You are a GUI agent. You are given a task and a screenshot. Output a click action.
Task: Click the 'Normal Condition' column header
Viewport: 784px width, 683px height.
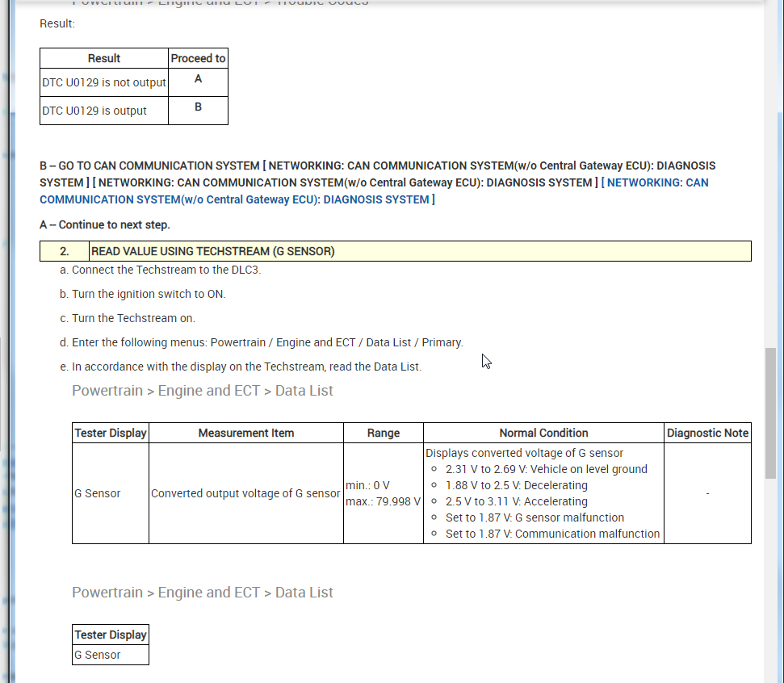[x=543, y=433]
